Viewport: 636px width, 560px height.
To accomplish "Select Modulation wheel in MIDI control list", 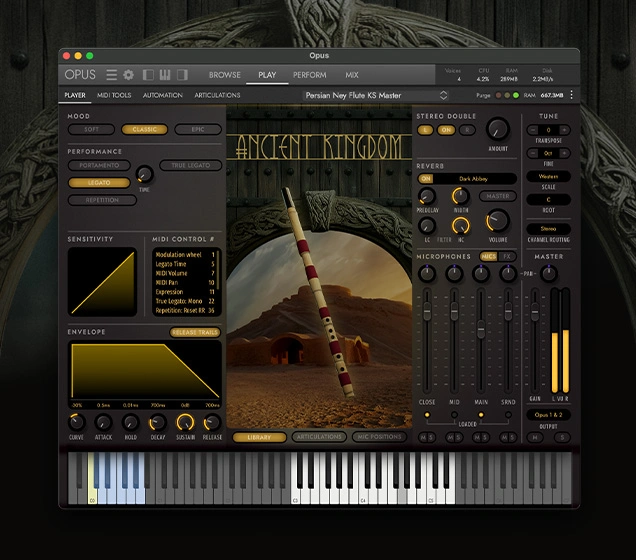I will [185, 255].
